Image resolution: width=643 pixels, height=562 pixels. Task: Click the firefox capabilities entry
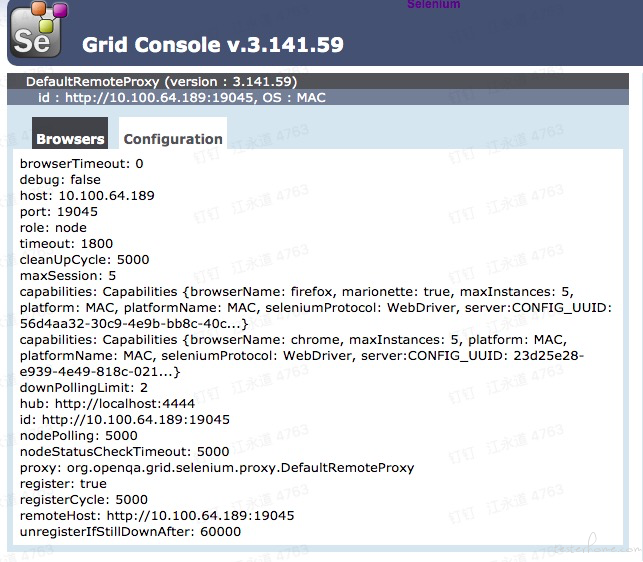pos(316,308)
